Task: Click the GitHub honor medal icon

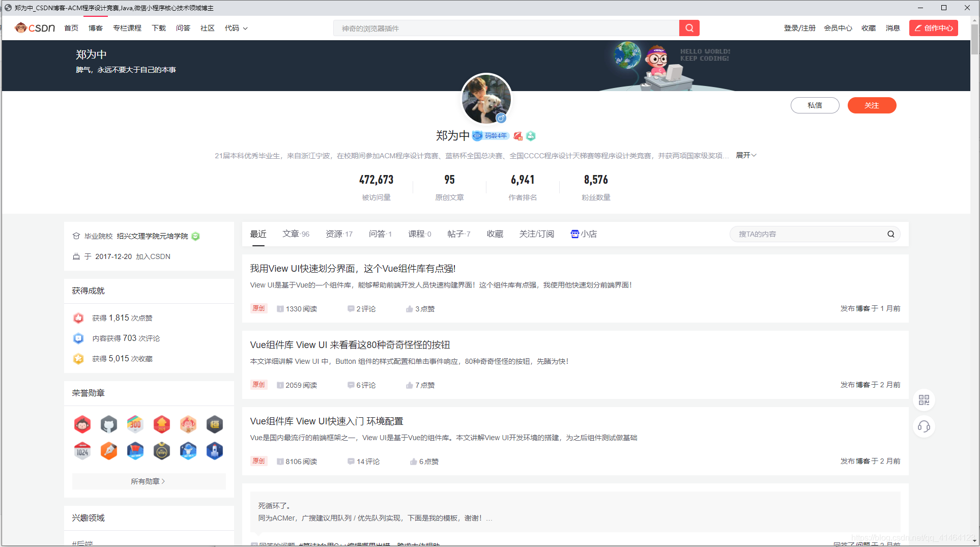Action: click(108, 424)
